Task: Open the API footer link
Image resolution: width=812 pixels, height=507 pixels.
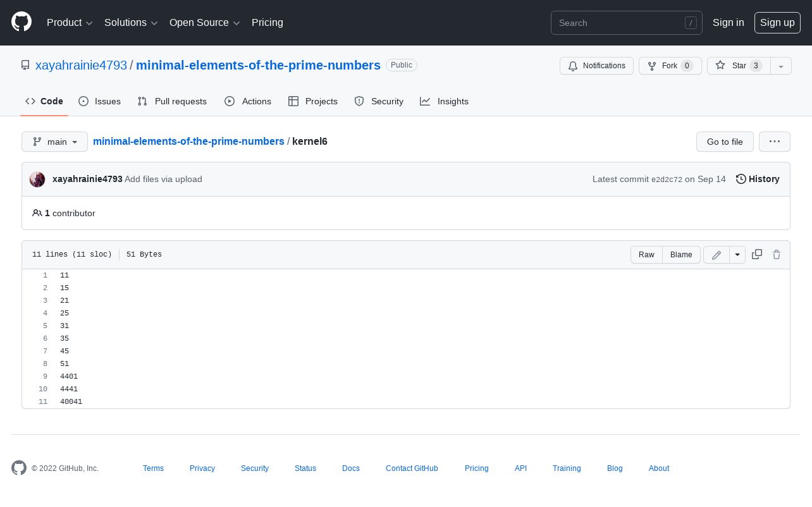Action: 520,468
